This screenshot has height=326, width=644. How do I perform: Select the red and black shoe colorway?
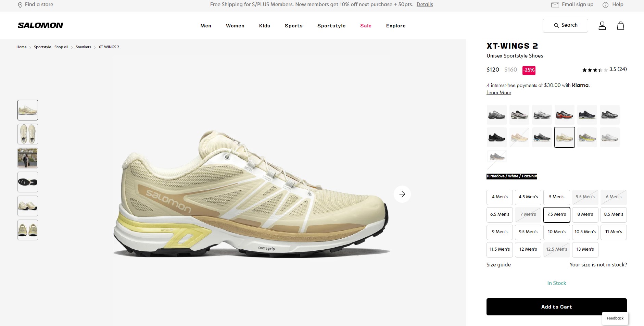click(564, 115)
